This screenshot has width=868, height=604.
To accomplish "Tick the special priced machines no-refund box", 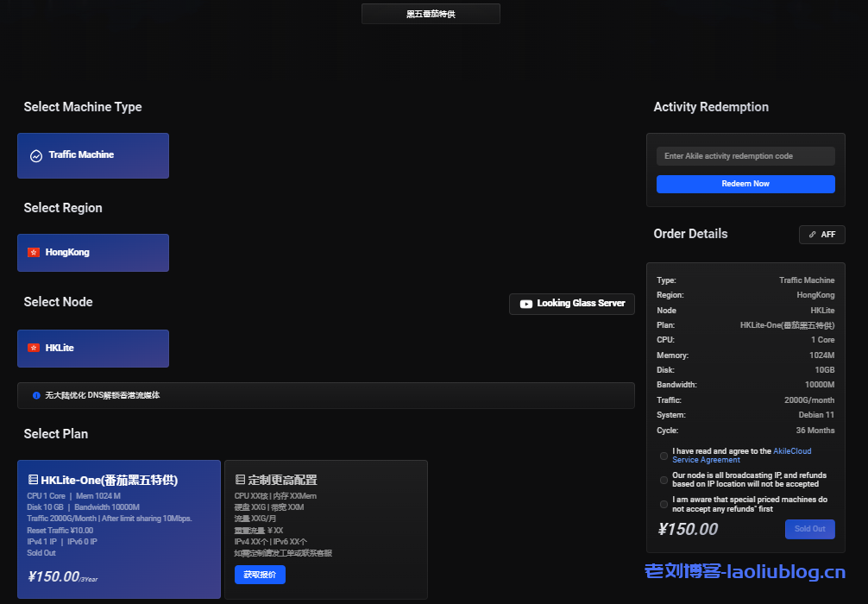I will point(664,504).
